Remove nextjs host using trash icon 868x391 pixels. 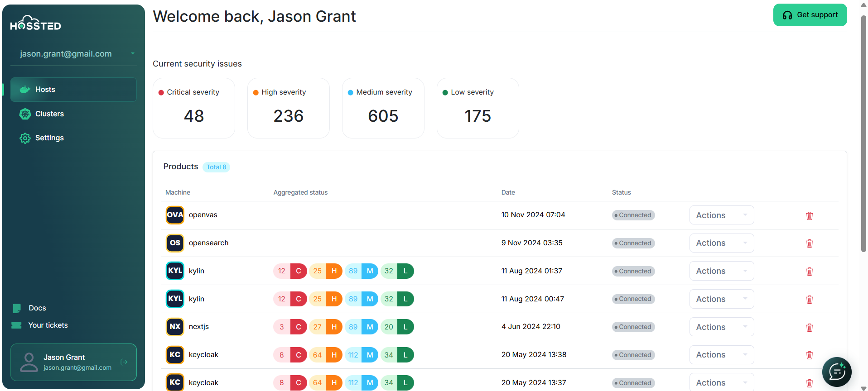(809, 328)
